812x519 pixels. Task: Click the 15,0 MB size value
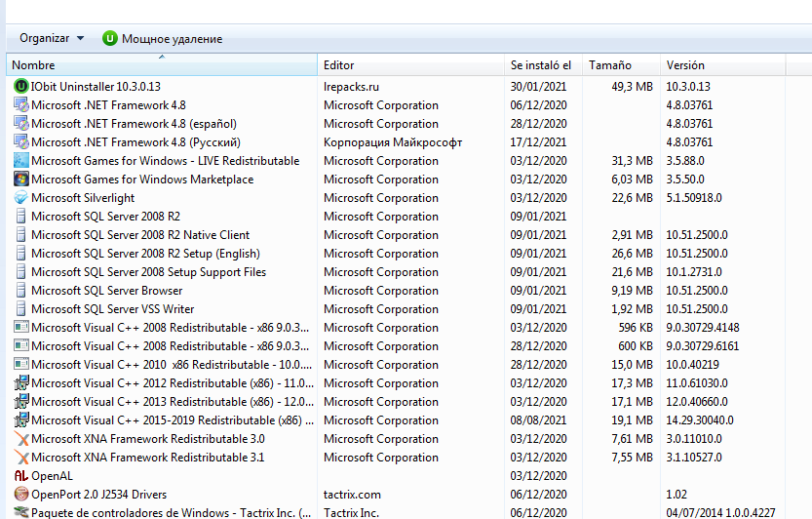coord(632,365)
